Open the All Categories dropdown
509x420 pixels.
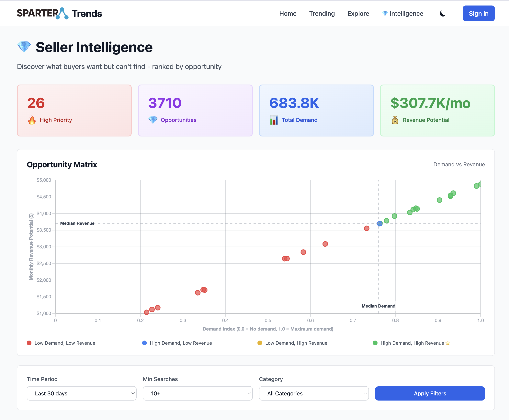(x=314, y=393)
